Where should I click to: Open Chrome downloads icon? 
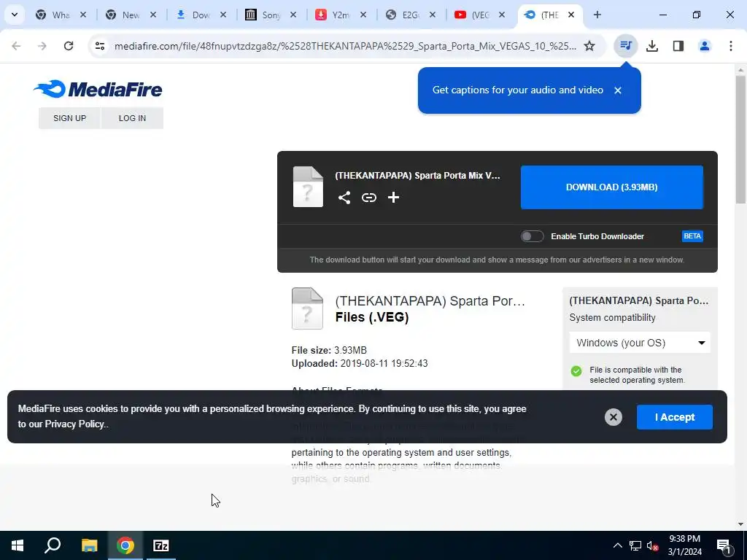[652, 46]
